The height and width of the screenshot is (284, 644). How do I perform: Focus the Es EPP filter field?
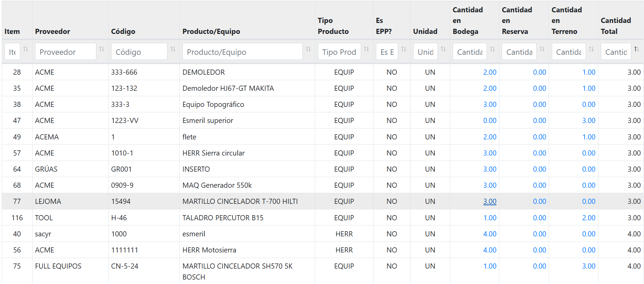(x=387, y=52)
